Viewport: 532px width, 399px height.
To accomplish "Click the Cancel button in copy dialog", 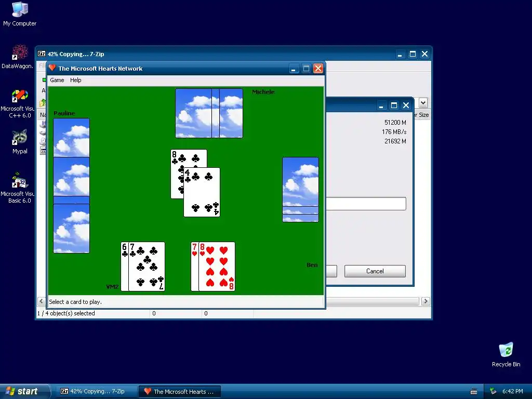I will coord(375,271).
